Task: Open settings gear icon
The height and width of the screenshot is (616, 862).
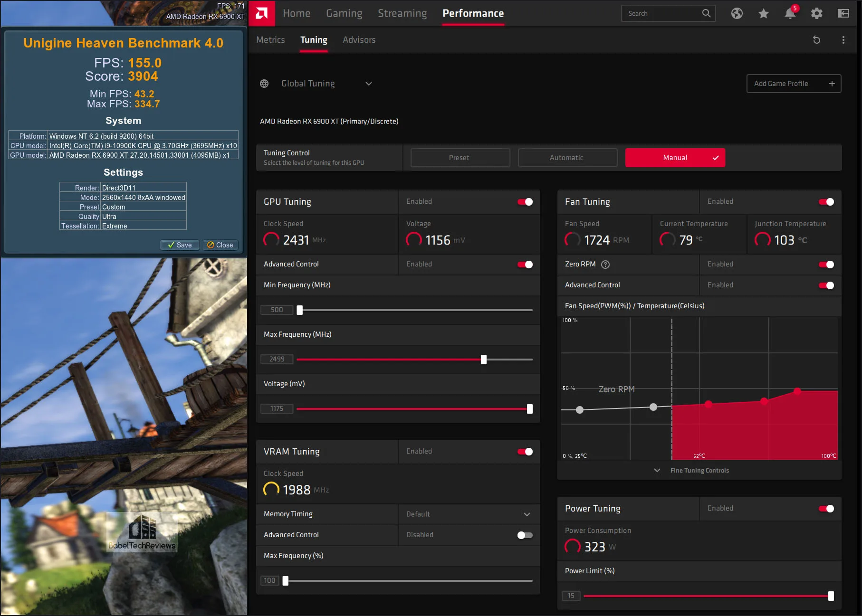Action: point(816,13)
